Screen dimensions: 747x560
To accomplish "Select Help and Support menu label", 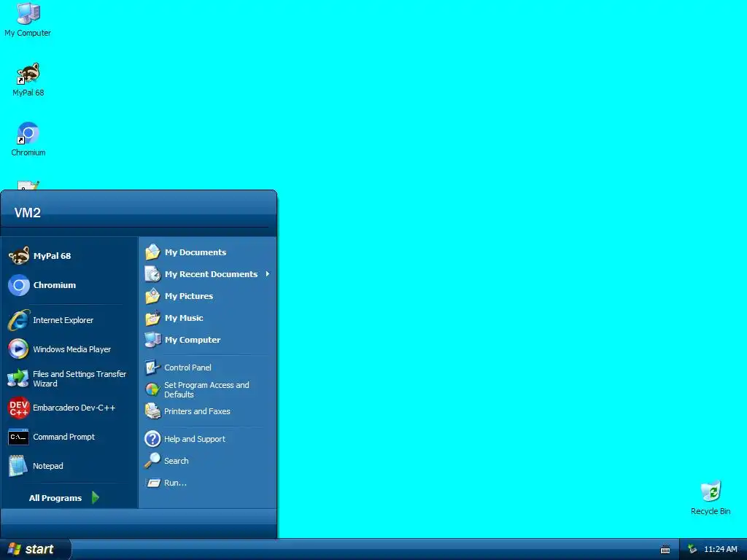I will (194, 438).
